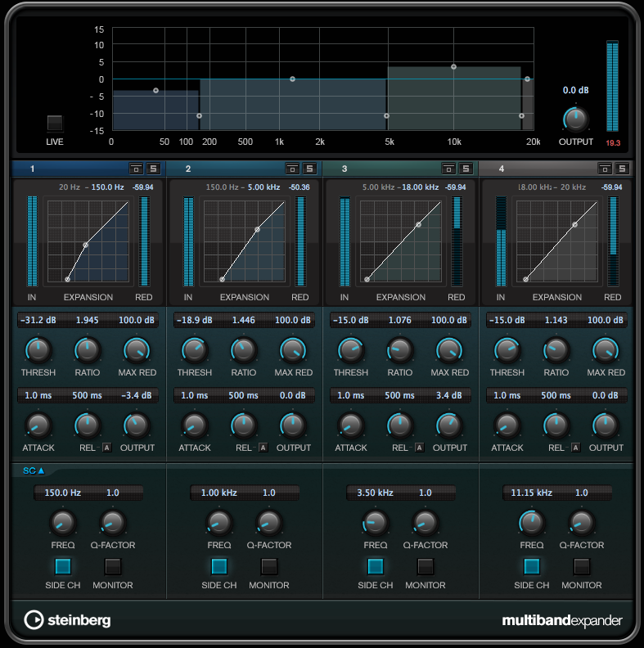Click band 1 RATIO knob
This screenshot has height=648, width=644.
tap(88, 350)
